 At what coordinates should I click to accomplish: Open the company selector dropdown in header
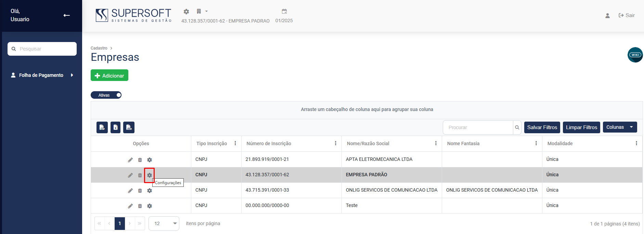click(x=202, y=12)
